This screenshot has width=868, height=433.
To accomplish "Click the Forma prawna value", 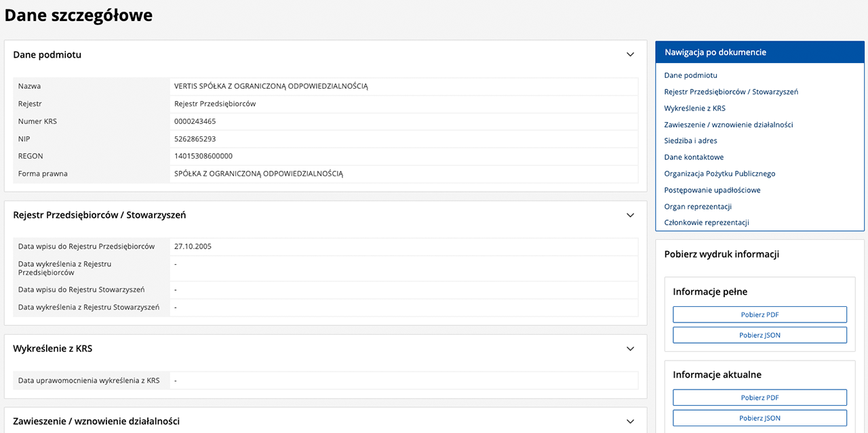I will 258,173.
